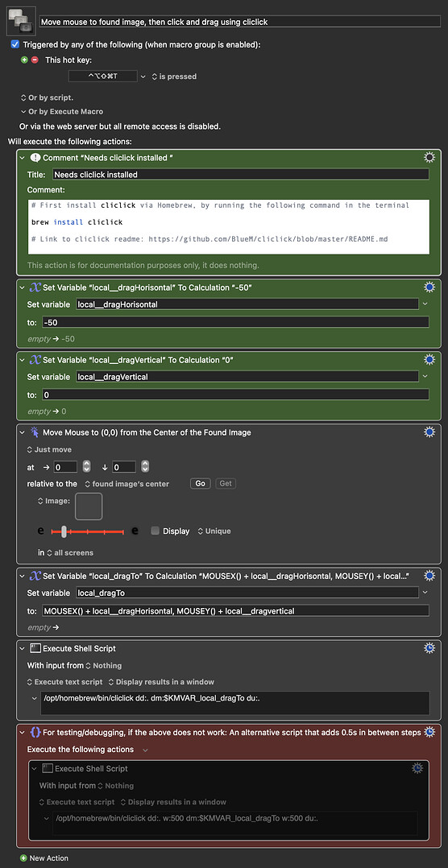Open gear menu of the testing/debugging group action
The width and height of the screenshot is (448, 868).
click(x=429, y=733)
